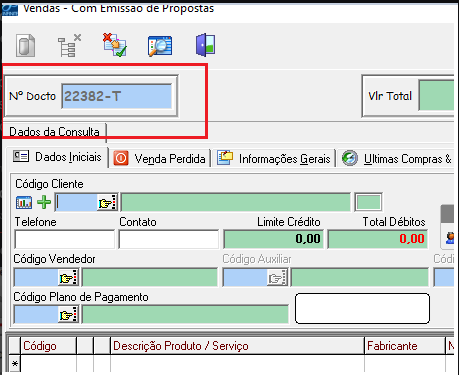Open Plano de Pagamento lookup hand button

[x=68, y=315]
